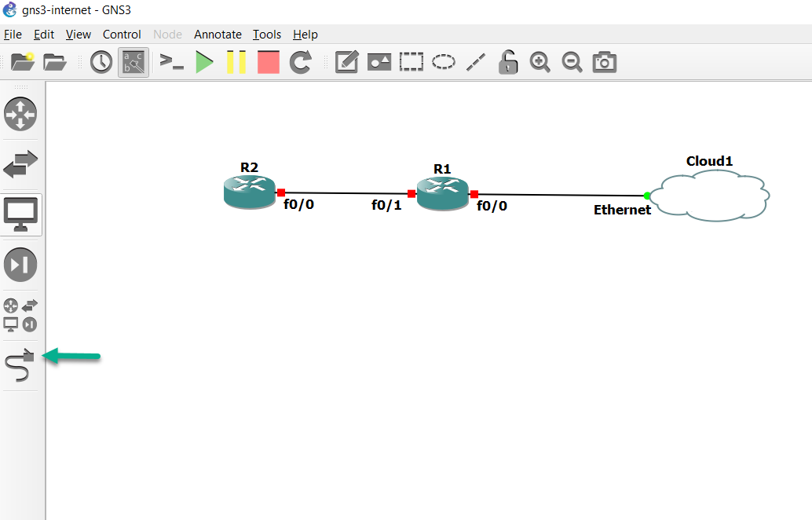Click the Reload all nodes icon
Image resolution: width=812 pixels, height=520 pixels.
tap(300, 62)
